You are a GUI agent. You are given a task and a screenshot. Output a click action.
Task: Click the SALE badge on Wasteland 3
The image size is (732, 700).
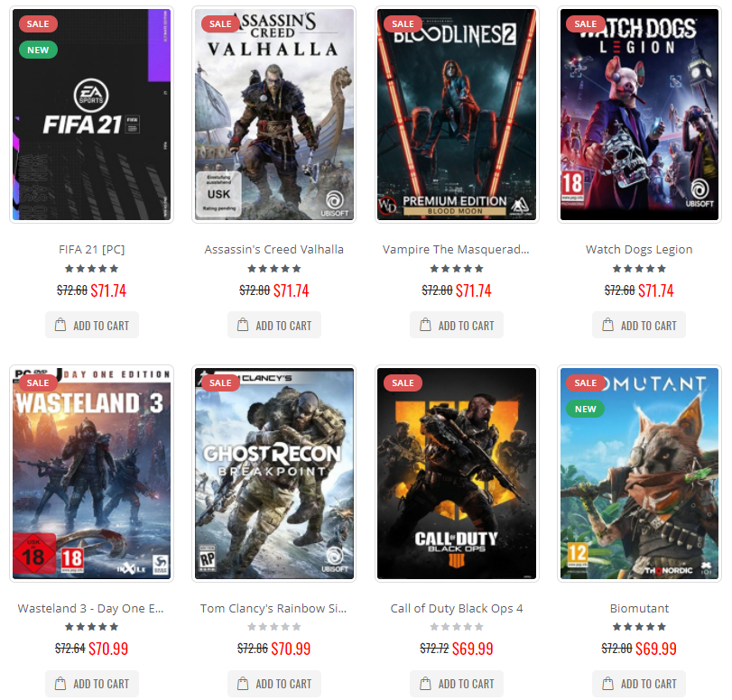[x=38, y=382]
